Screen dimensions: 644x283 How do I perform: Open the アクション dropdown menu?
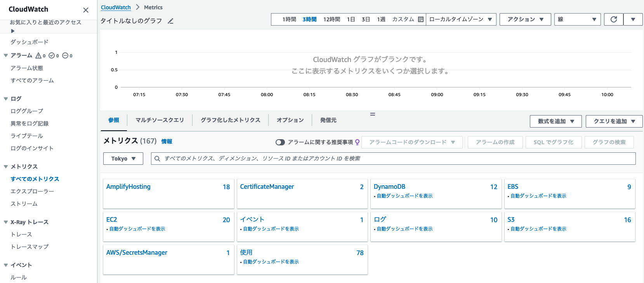525,19
